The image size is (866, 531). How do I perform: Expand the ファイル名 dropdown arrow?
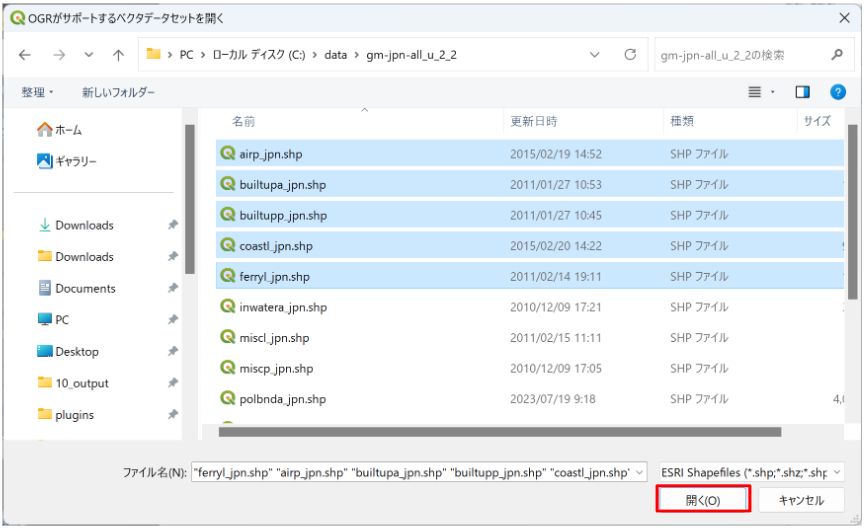click(640, 473)
